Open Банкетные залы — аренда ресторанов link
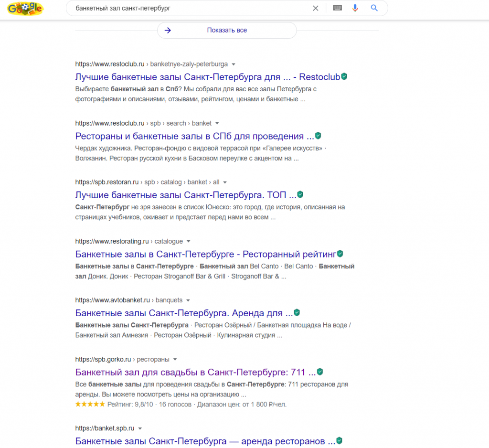489x448 pixels. [205, 441]
